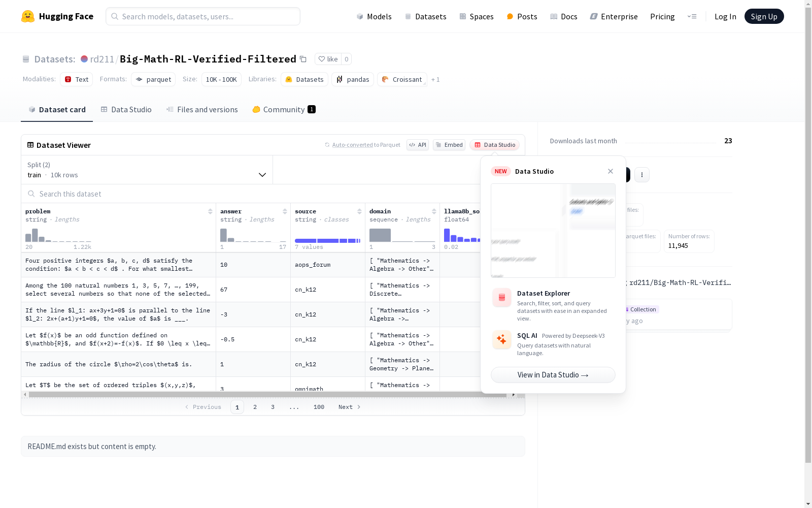Open the three-dot options menu
Viewport: 812px width, 508px height.
(x=642, y=175)
